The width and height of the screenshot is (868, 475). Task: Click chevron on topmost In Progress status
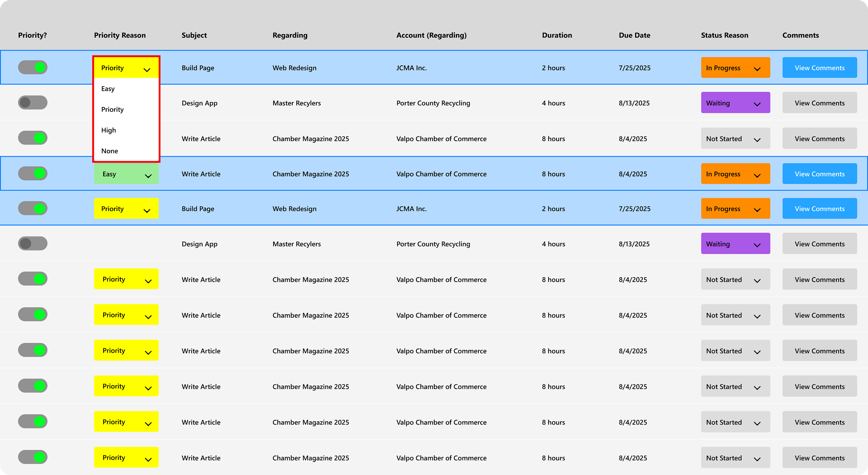pos(757,69)
